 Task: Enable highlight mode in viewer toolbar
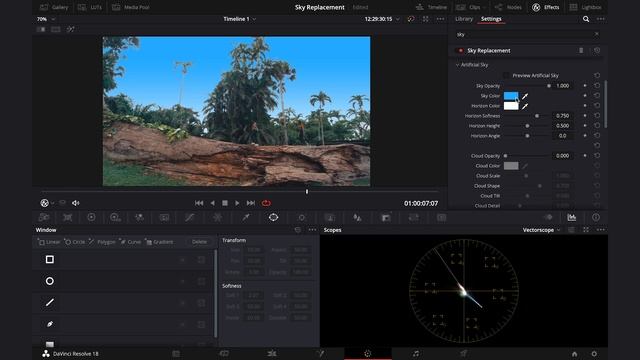point(71,29)
